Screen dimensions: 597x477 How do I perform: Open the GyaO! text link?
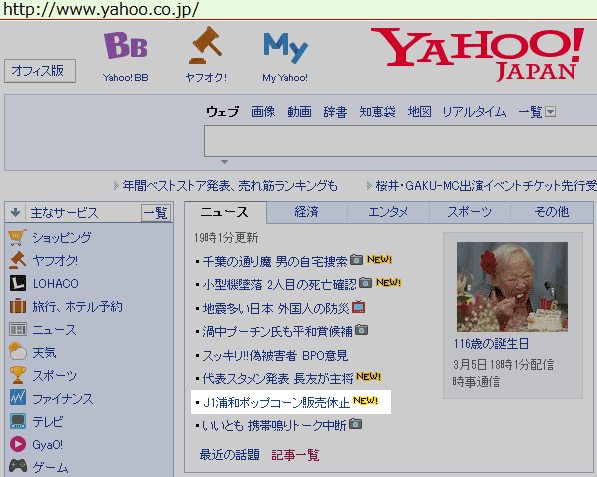(x=48, y=444)
